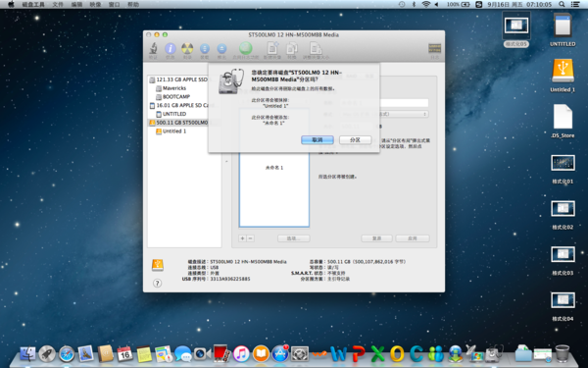Select the BOOTCAMP volume in sidebar
Screen dimensions: 588x368
[x=175, y=97]
